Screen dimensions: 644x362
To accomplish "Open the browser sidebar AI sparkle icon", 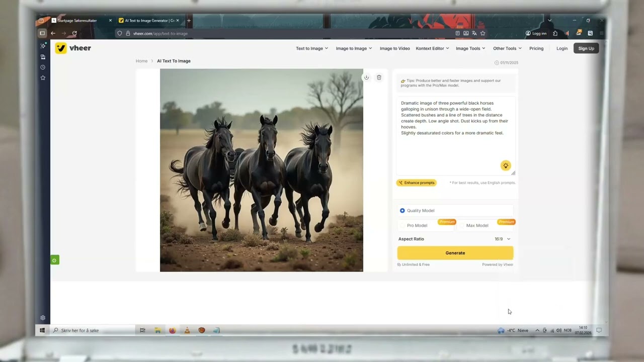I will 43,46.
